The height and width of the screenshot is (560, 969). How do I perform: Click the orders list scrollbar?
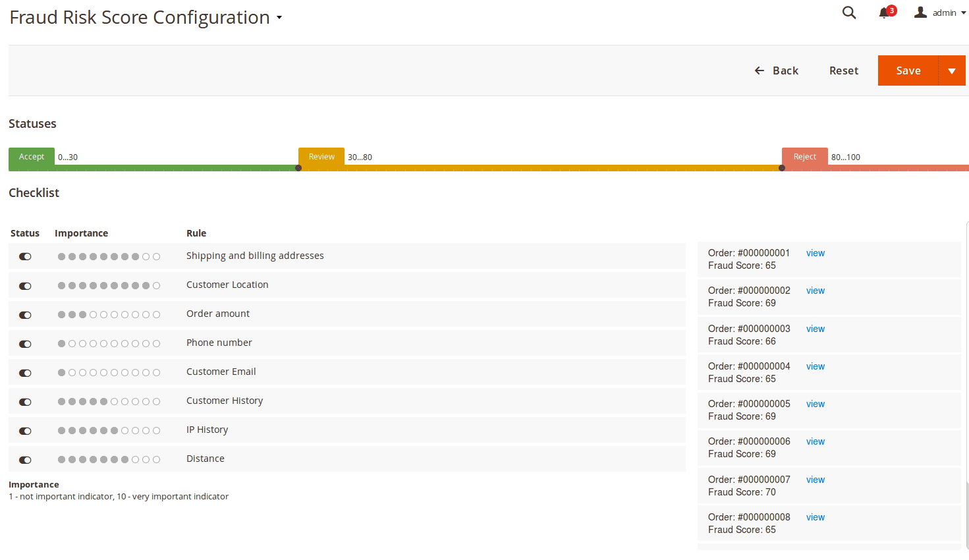(966, 514)
